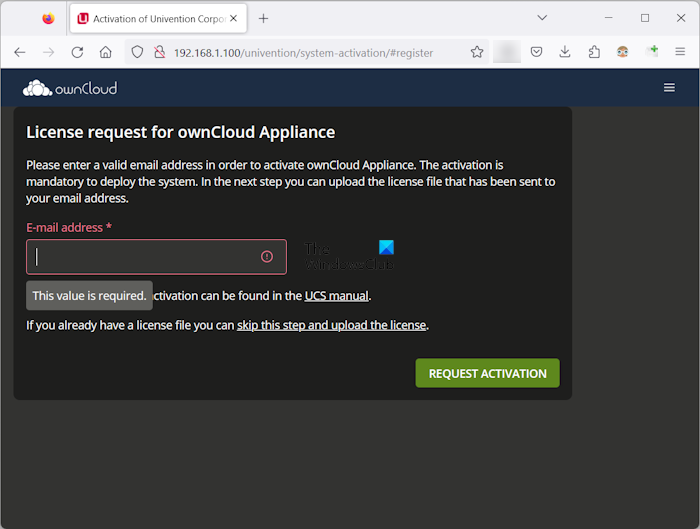Go to the Firefox home page

pos(105,52)
